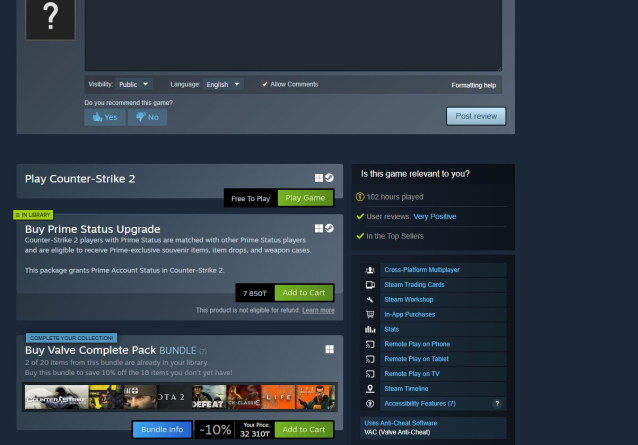Open the Language English dropdown

click(x=223, y=85)
